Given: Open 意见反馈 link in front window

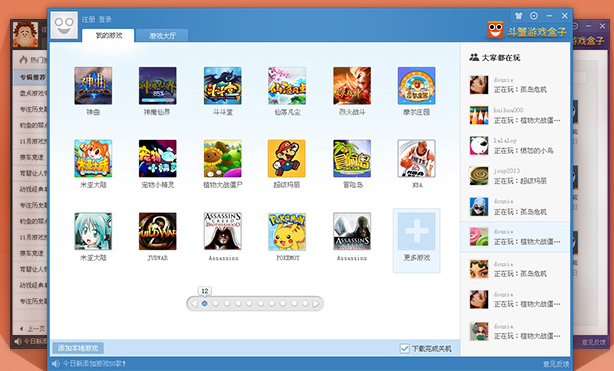Looking at the screenshot, I should click(x=555, y=364).
